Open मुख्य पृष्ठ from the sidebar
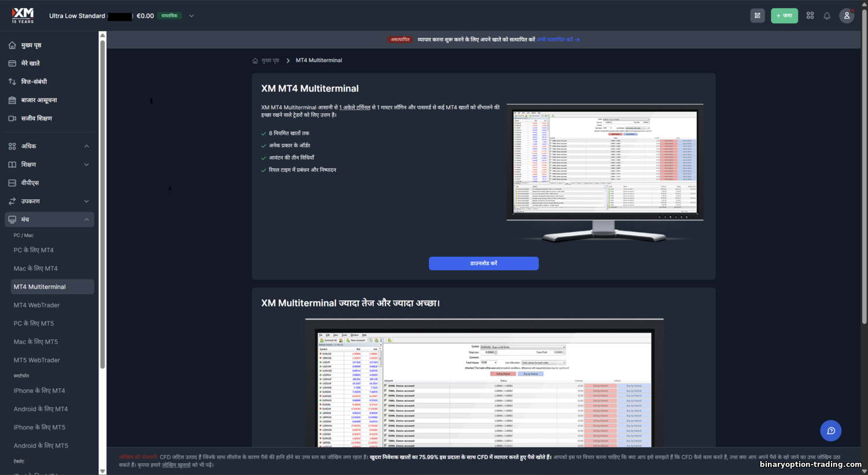Viewport: 868px width, 475px height. [31, 45]
